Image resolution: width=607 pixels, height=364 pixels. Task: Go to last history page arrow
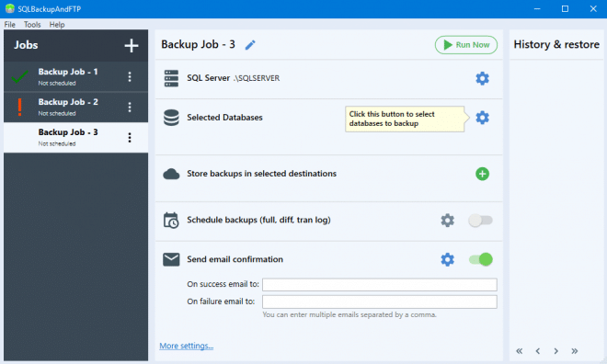(575, 351)
